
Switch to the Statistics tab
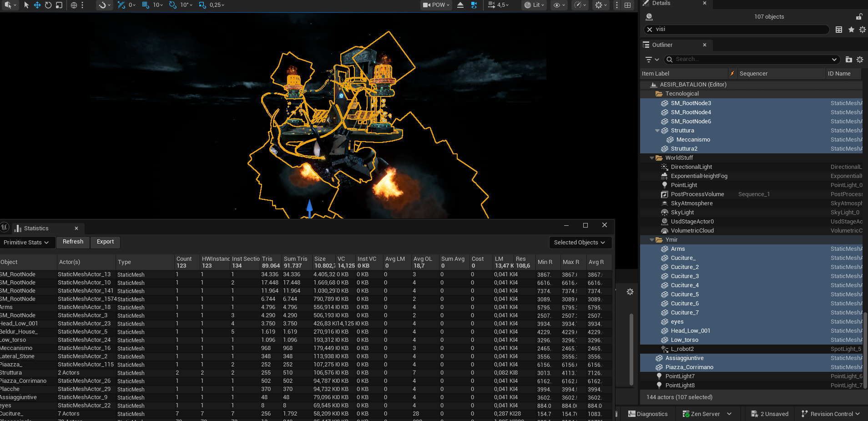coord(36,228)
